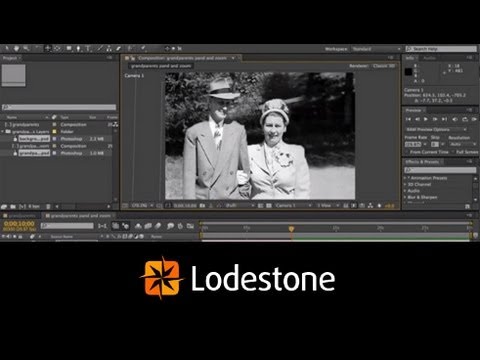
Task: Click the snapshot camera icon in viewer
Action: click(202, 206)
